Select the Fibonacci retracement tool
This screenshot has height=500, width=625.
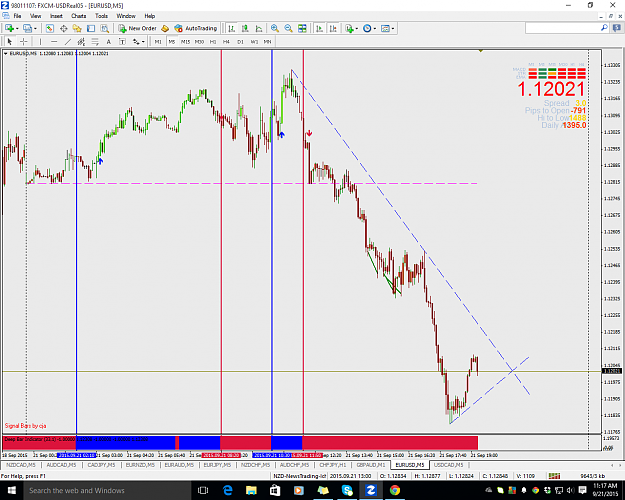(x=95, y=41)
